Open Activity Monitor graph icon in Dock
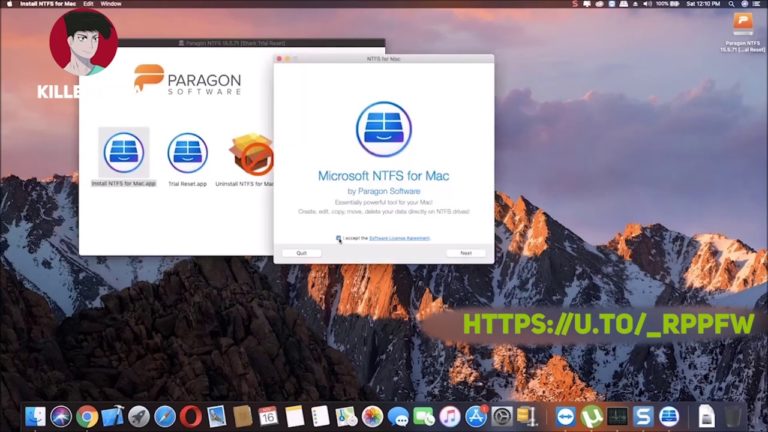768x432 pixels. (x=618, y=417)
